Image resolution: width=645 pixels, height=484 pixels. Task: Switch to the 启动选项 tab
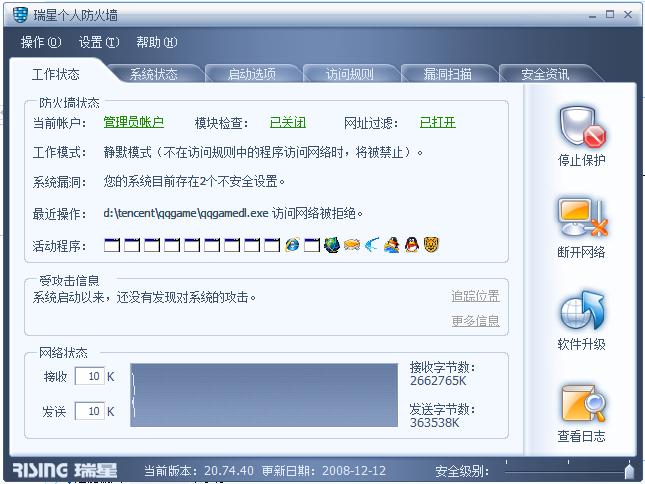click(x=252, y=74)
